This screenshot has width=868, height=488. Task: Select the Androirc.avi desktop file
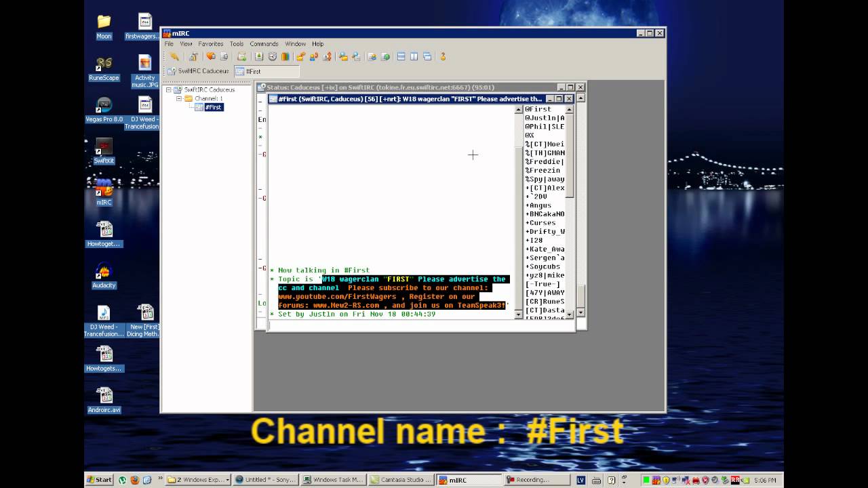coord(104,400)
